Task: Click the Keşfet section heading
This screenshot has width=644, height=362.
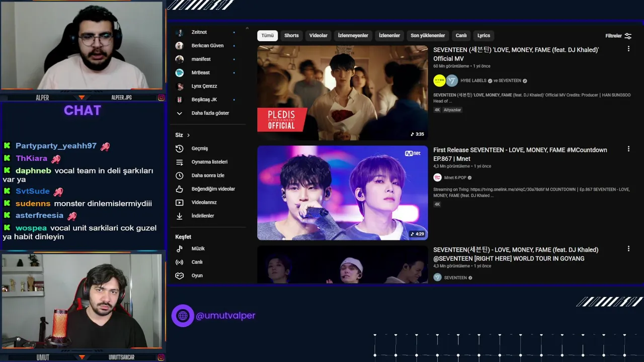Action: [183, 237]
